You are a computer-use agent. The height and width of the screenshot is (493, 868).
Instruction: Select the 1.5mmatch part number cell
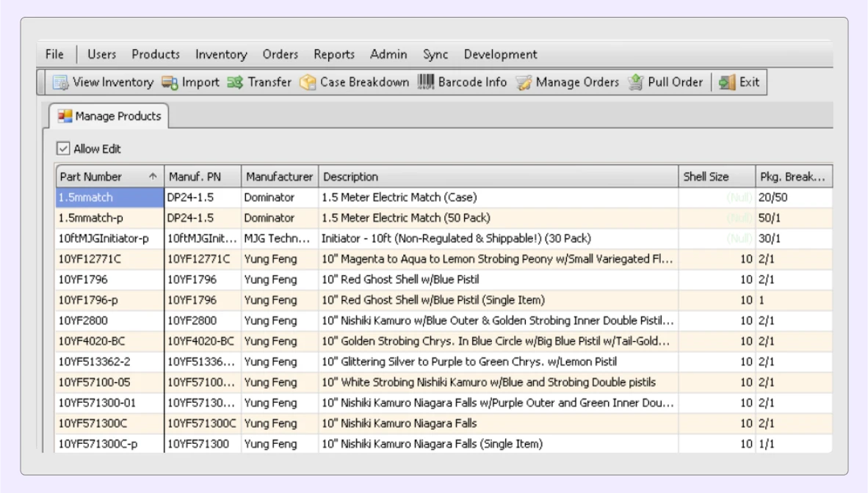coord(109,197)
